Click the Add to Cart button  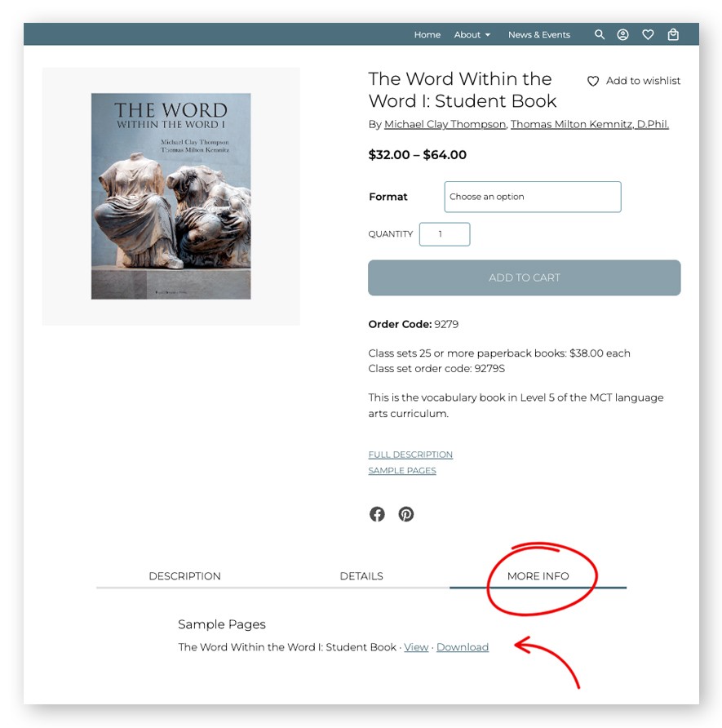click(525, 277)
